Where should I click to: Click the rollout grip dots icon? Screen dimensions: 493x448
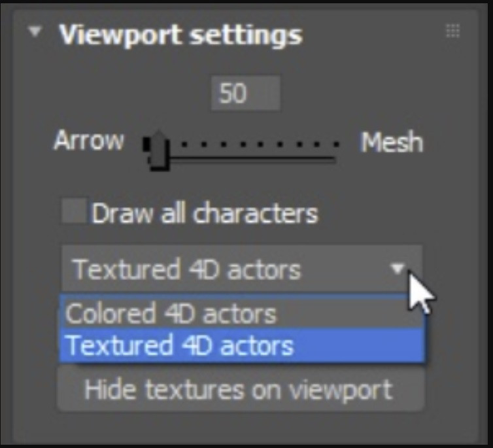pyautogui.click(x=452, y=31)
